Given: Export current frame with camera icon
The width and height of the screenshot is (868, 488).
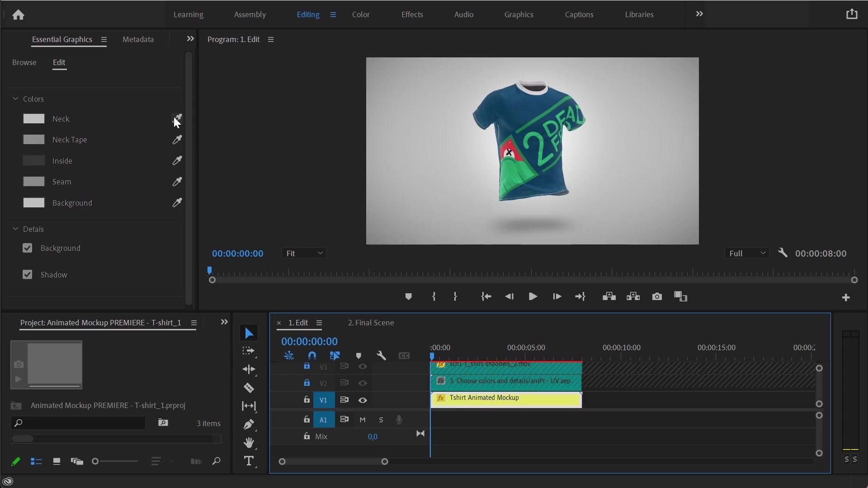Looking at the screenshot, I should coord(657,296).
